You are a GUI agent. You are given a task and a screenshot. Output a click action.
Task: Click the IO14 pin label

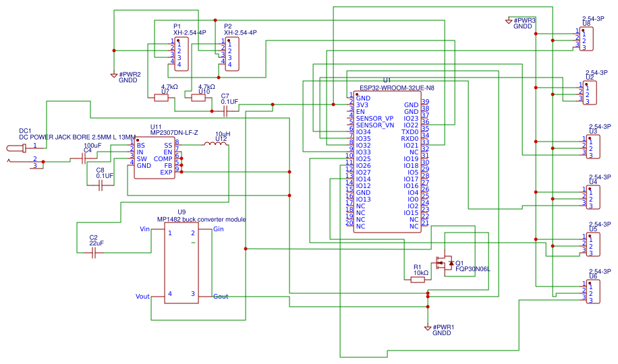click(x=364, y=179)
